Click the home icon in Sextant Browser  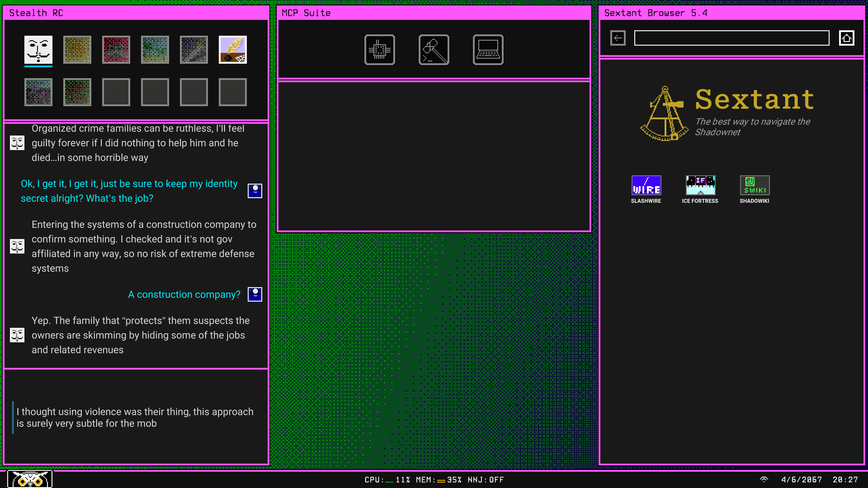[x=847, y=38]
